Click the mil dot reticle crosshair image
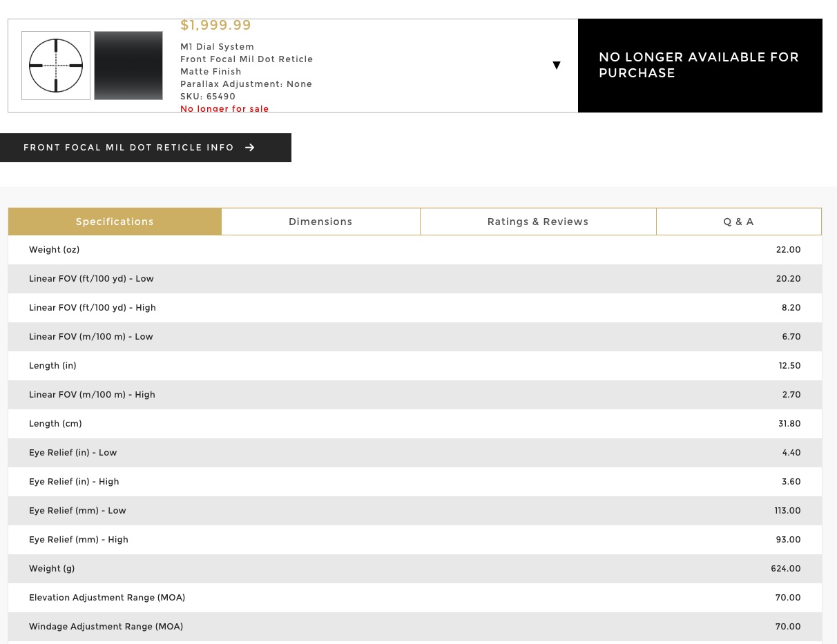 (x=56, y=66)
